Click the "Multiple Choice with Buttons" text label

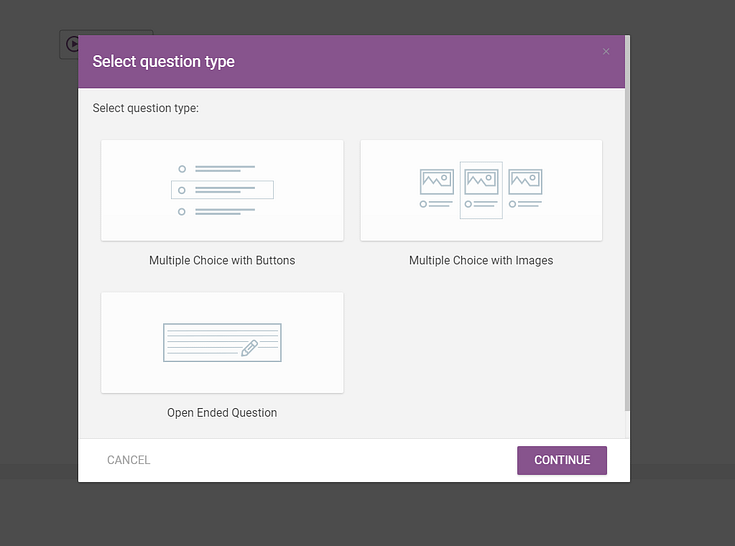click(222, 260)
